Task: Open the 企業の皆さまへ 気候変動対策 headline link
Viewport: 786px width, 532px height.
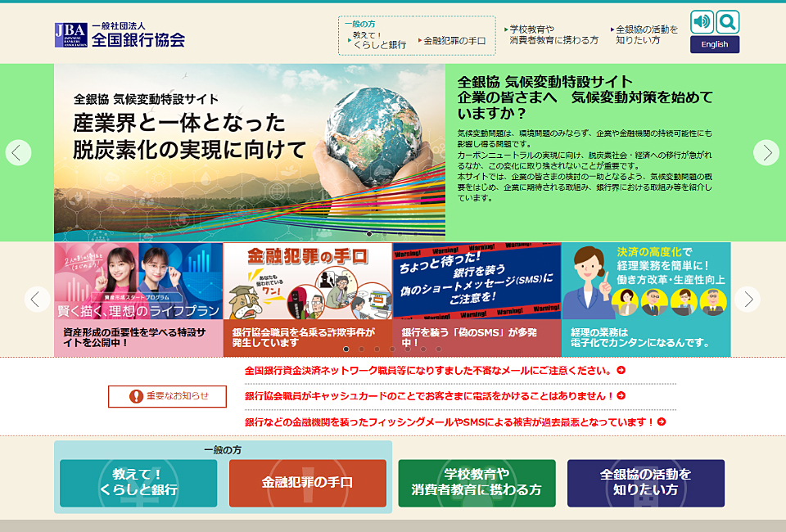Action: (x=585, y=97)
